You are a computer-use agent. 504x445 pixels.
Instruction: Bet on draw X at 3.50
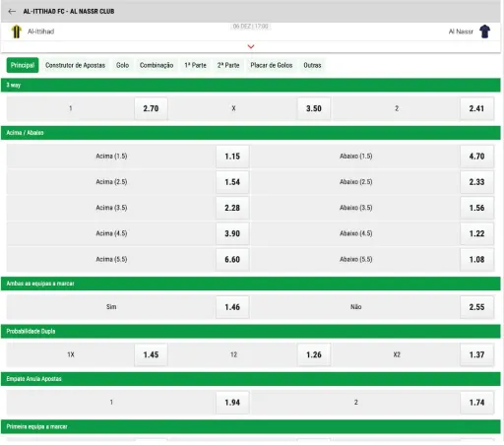[x=314, y=108]
